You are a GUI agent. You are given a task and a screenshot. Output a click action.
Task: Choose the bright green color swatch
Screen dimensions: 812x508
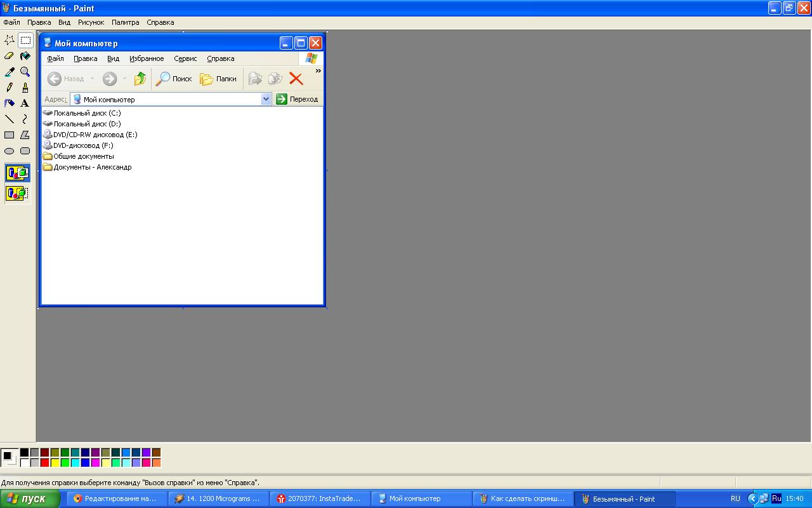coord(65,463)
